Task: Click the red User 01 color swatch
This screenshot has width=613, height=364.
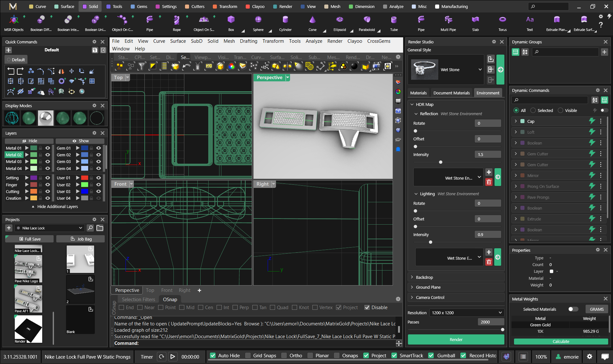Action: (x=84, y=178)
